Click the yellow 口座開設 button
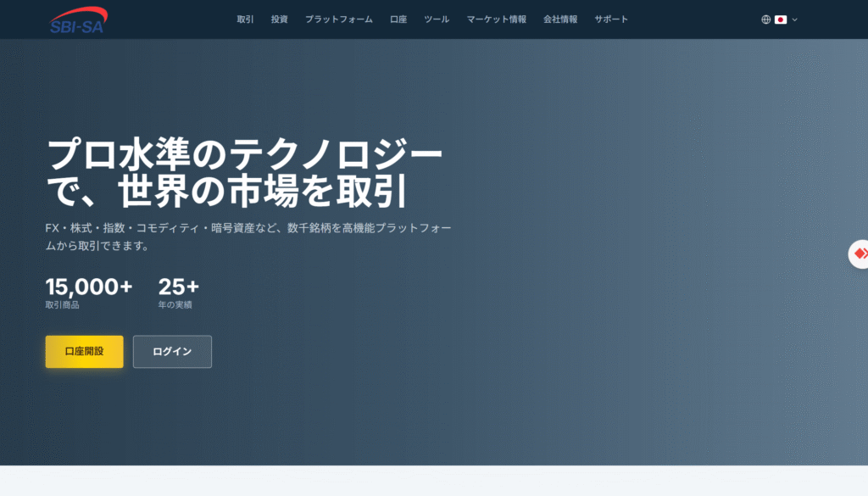868x496 pixels. [x=84, y=352]
